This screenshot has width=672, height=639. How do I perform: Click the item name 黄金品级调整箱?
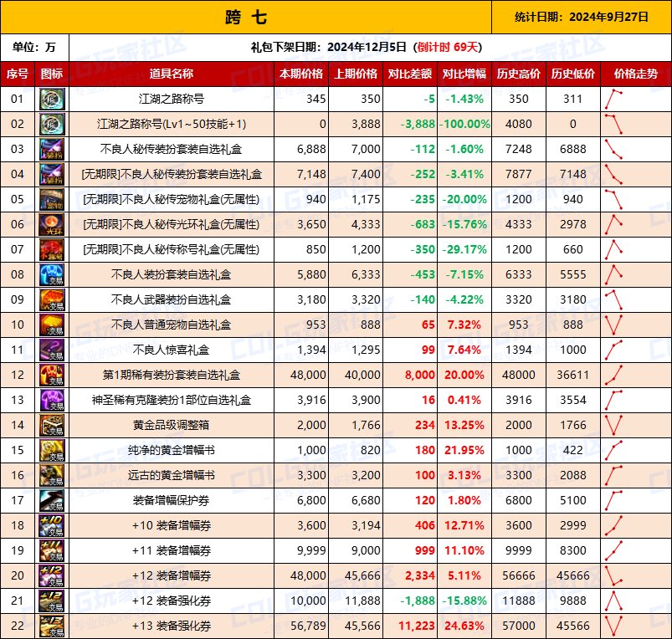point(172,425)
